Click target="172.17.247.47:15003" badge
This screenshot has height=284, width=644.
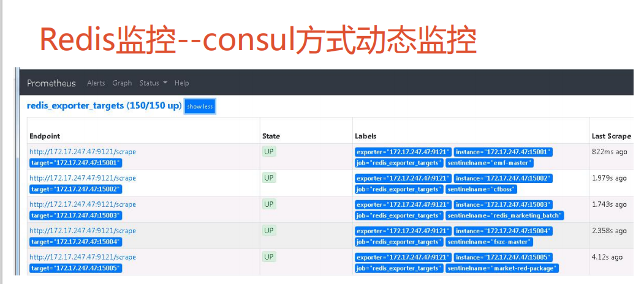(76, 215)
